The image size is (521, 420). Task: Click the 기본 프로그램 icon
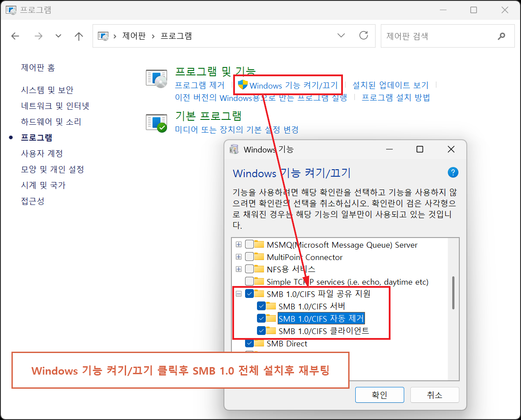pos(156,123)
